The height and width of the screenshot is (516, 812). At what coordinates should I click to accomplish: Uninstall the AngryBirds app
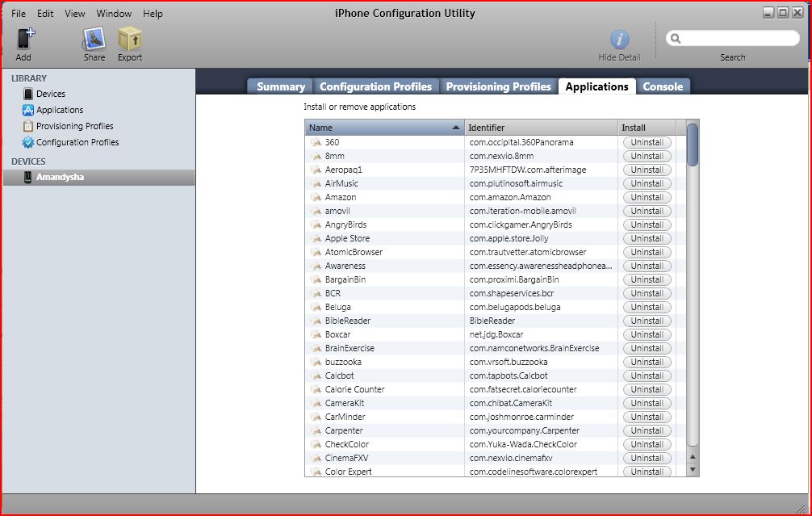(647, 224)
